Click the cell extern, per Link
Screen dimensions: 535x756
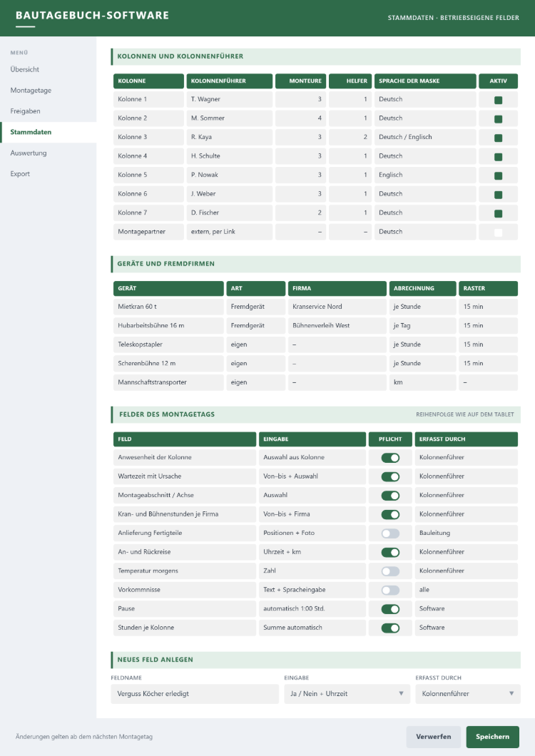click(x=230, y=231)
